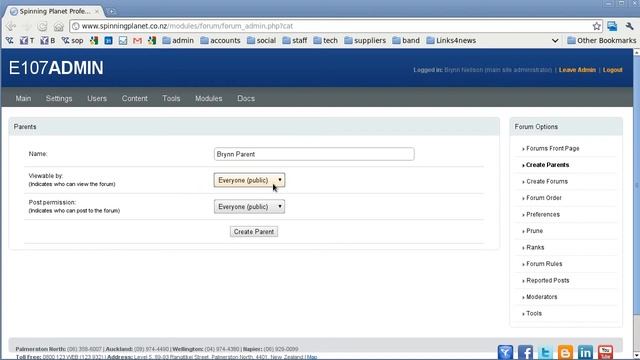Click the E107ADMIN logo
Viewport: 640px width, 360px height.
[56, 68]
